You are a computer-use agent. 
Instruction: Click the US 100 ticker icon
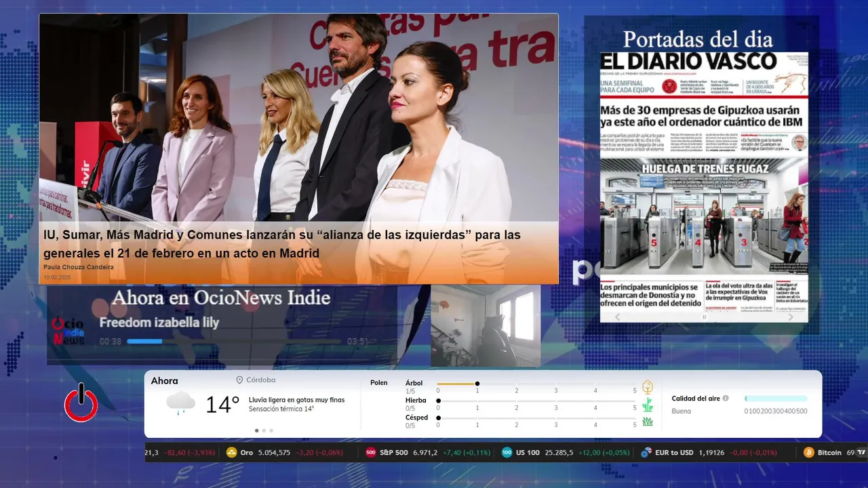click(507, 453)
